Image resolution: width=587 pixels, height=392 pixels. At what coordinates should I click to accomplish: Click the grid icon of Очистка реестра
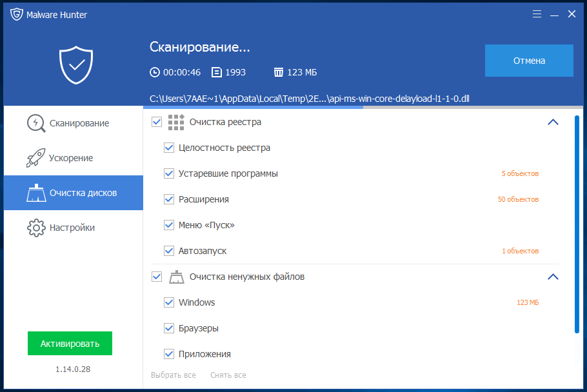click(x=176, y=122)
